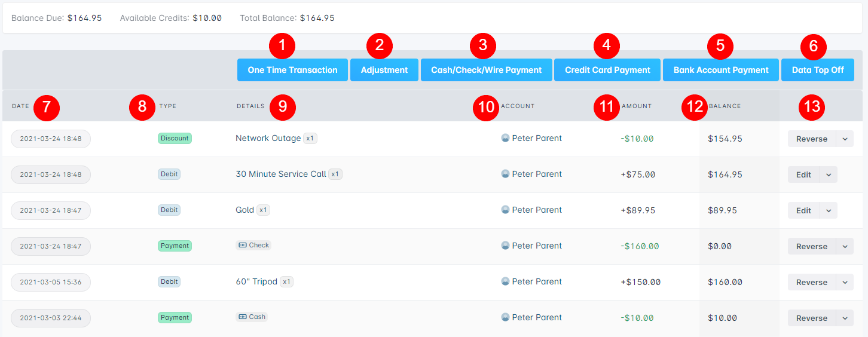Click the Details column header
The width and height of the screenshot is (868, 337).
(250, 106)
